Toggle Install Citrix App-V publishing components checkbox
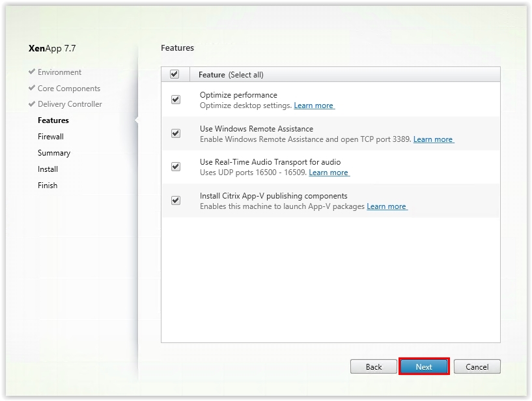The width and height of the screenshot is (532, 401). click(x=176, y=200)
